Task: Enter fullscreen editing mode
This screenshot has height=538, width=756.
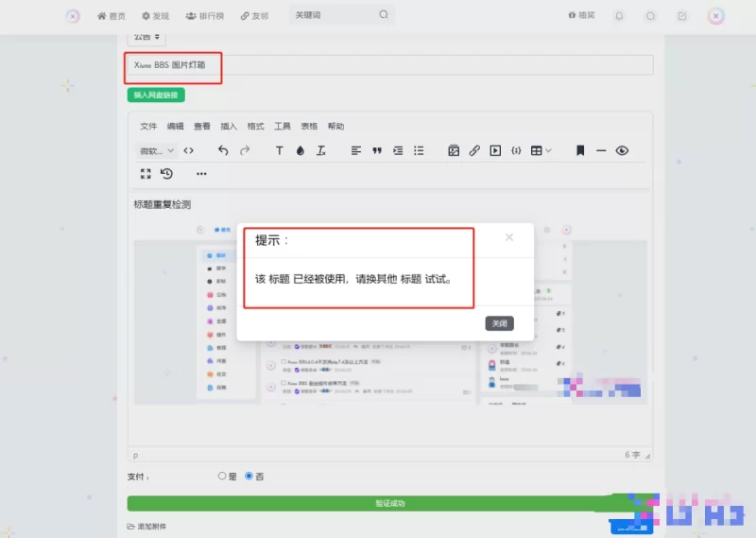Action: coord(146,174)
